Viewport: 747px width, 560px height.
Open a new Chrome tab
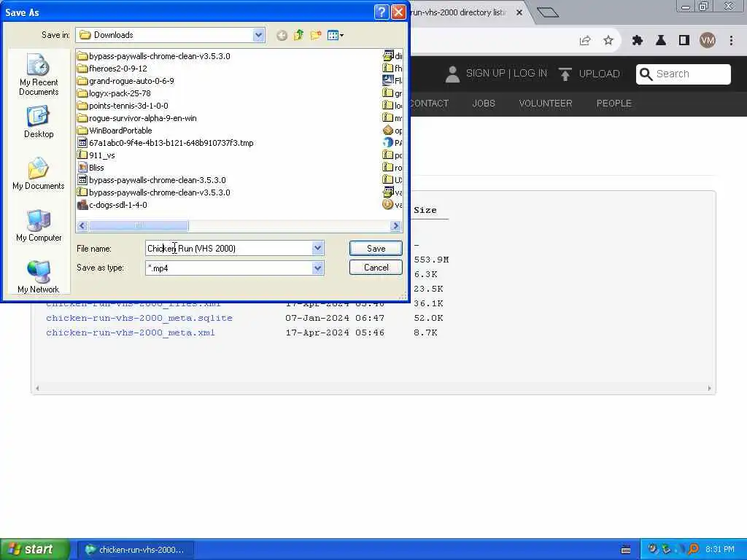pyautogui.click(x=547, y=12)
